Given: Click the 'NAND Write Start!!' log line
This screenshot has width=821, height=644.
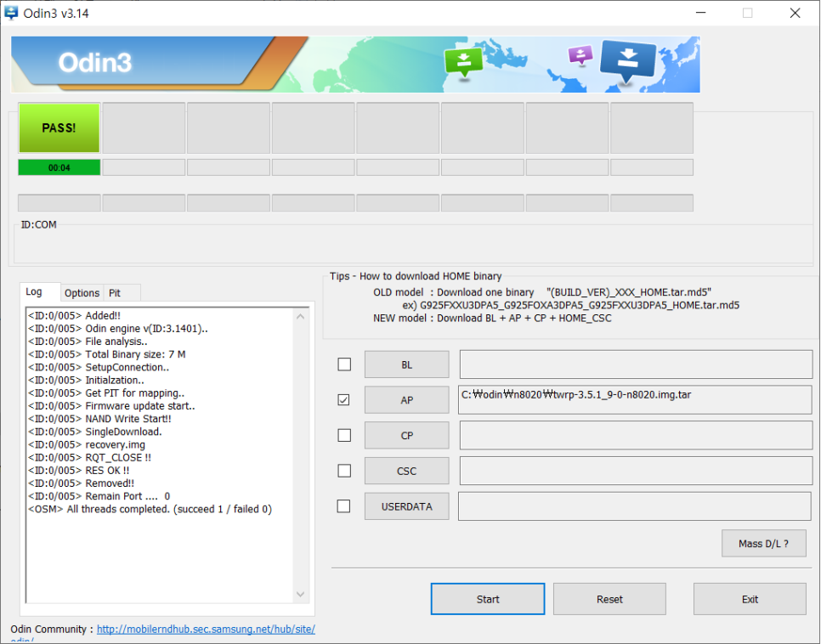Looking at the screenshot, I should tap(99, 419).
